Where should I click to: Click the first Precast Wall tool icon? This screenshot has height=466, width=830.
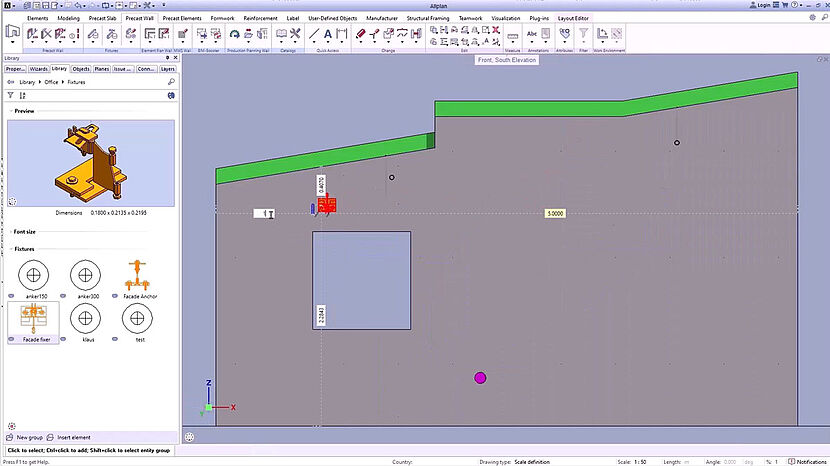pos(32,34)
